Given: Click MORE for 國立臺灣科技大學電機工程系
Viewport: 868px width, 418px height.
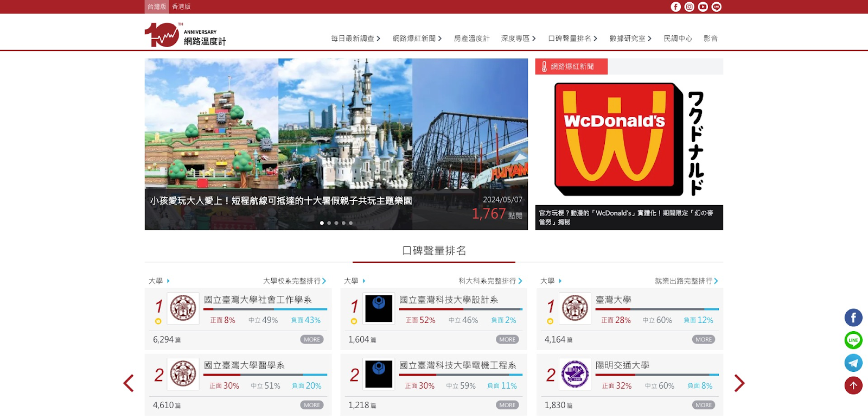Looking at the screenshot, I should coord(507,405).
